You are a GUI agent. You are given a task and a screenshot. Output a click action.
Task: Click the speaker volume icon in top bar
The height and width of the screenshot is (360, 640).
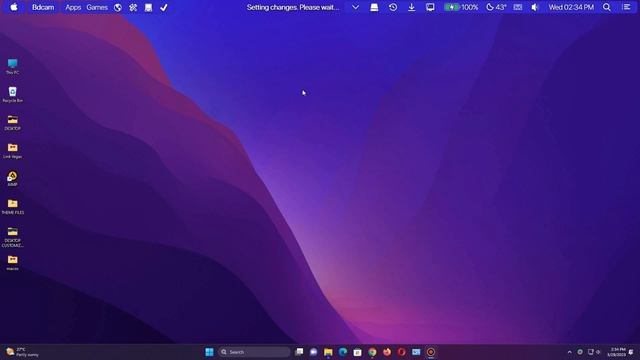click(x=535, y=7)
